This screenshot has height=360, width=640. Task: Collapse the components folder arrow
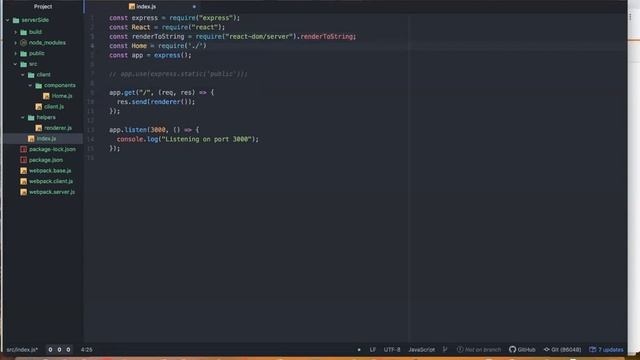tap(30, 85)
